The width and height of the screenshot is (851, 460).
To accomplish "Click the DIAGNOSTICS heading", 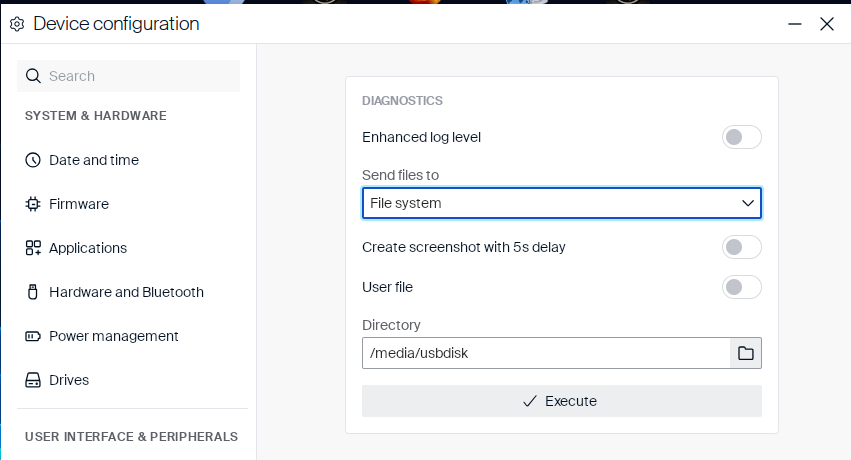I will 402,101.
